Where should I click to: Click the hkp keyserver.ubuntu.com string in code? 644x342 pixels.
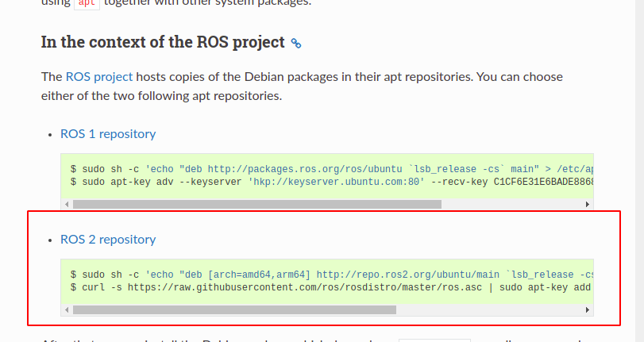coord(337,182)
